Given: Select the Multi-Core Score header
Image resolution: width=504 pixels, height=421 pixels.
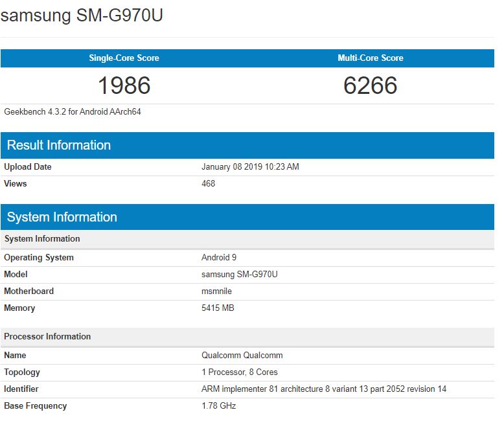Looking at the screenshot, I should pos(371,58).
